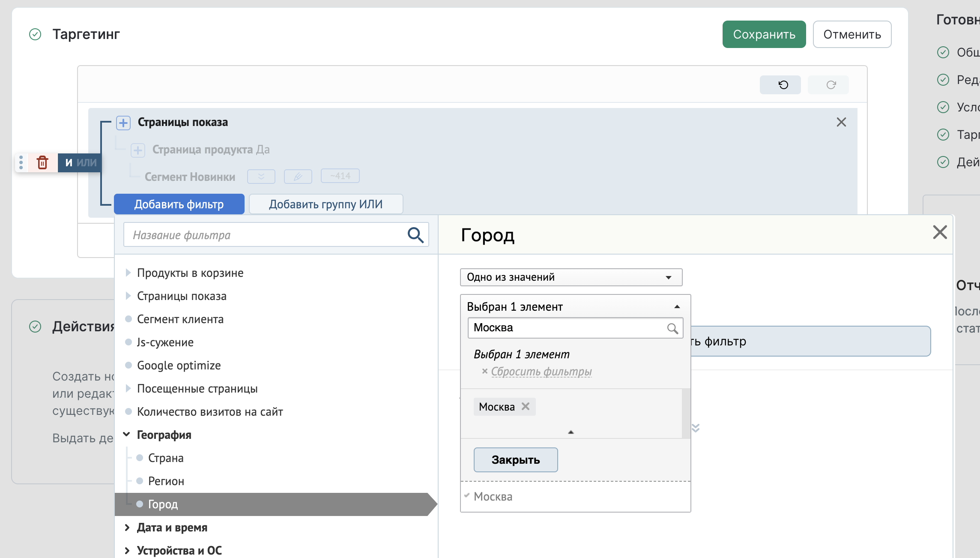Click the city search magnifier icon
980x558 pixels.
[x=672, y=328]
